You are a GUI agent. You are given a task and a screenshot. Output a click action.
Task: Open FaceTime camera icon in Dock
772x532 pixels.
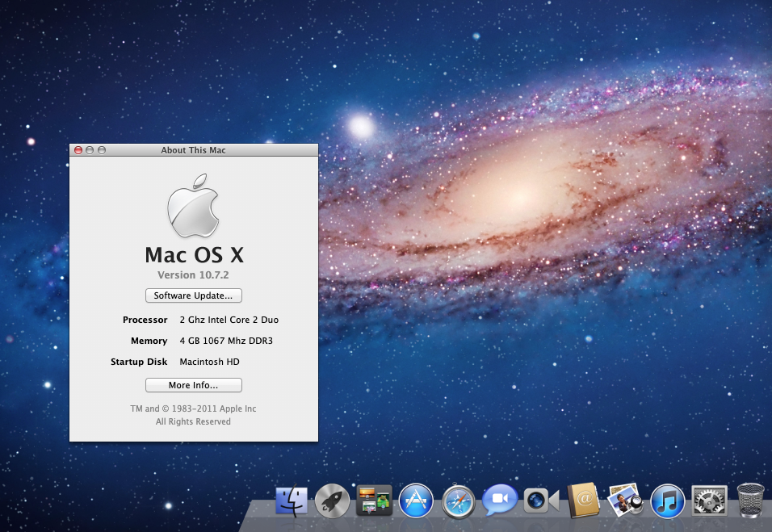coord(541,501)
